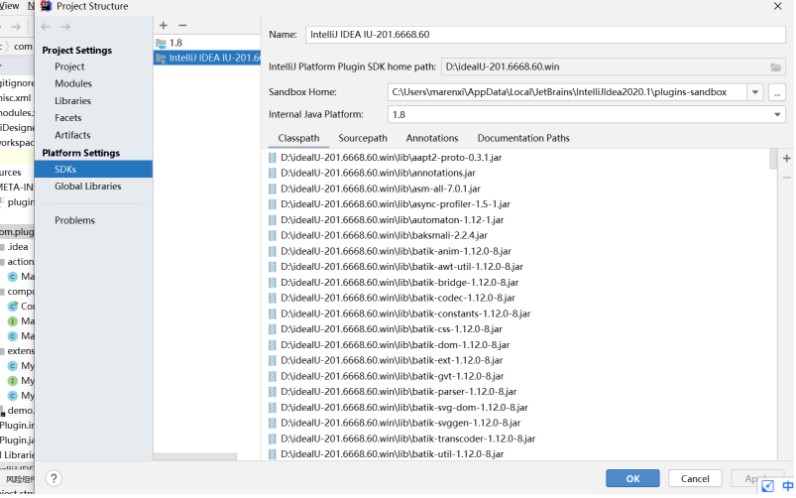Select batik-svggen-1.12.0-8.jar classpath entry
Image resolution: width=796 pixels, height=498 pixels.
(401, 423)
